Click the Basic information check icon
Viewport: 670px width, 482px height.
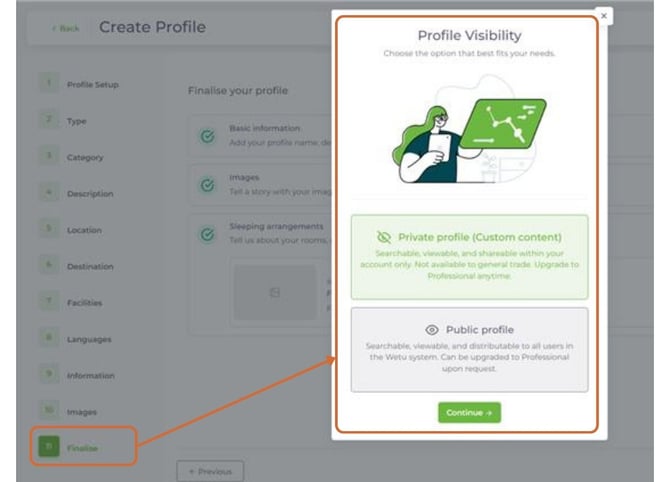207,136
